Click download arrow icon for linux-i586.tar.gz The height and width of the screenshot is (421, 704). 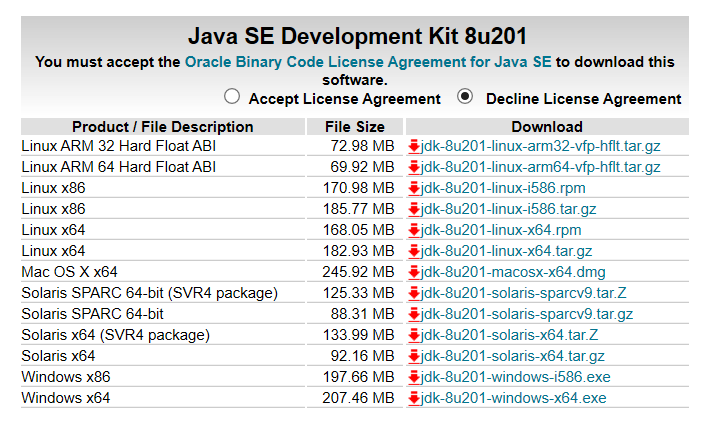point(414,210)
